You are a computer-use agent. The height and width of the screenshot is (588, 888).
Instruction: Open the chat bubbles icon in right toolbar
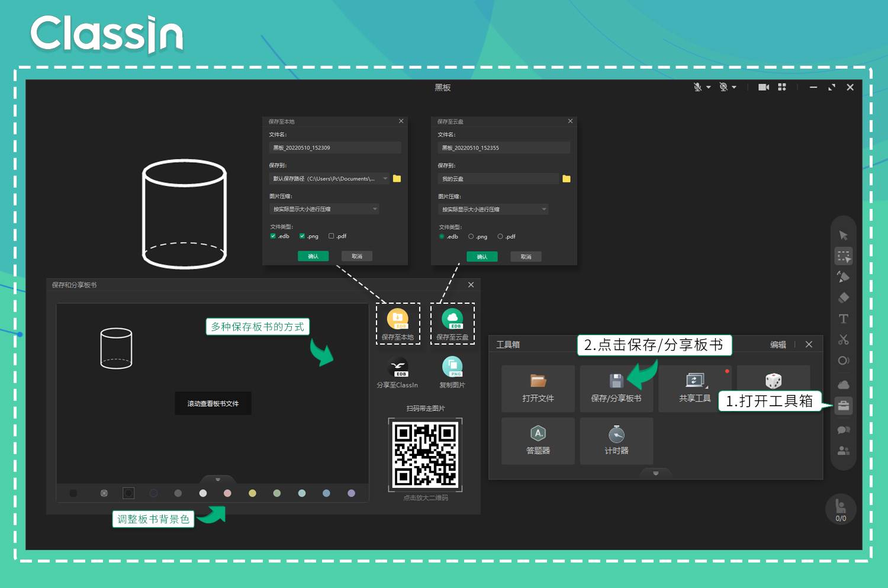pyautogui.click(x=844, y=430)
